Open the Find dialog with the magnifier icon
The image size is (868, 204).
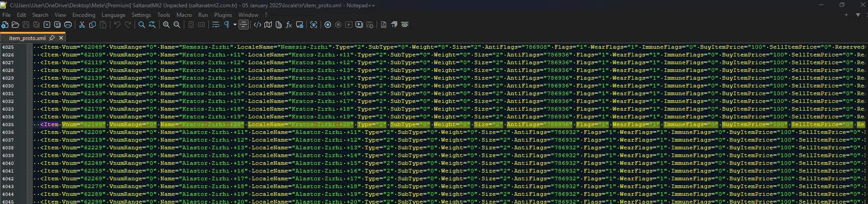tap(142, 25)
